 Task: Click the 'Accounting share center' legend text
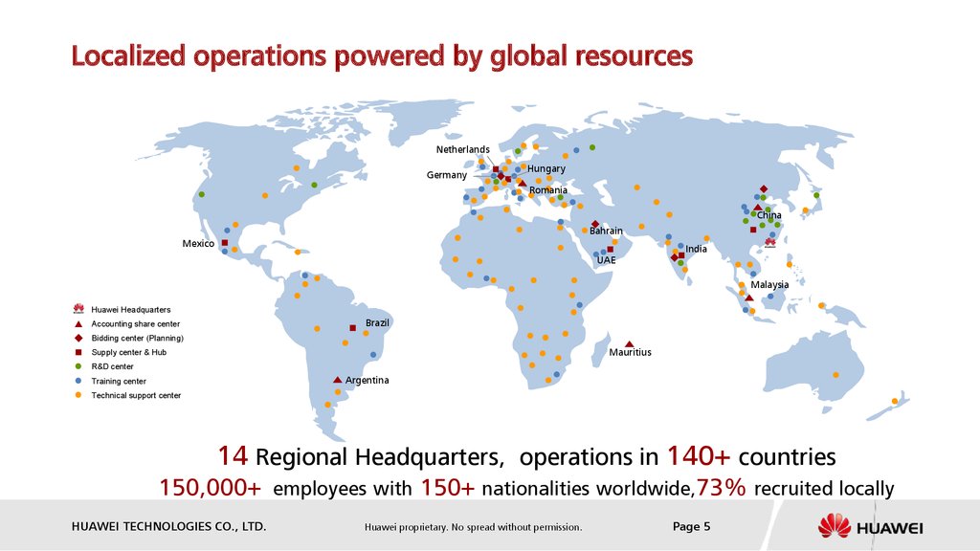136,323
